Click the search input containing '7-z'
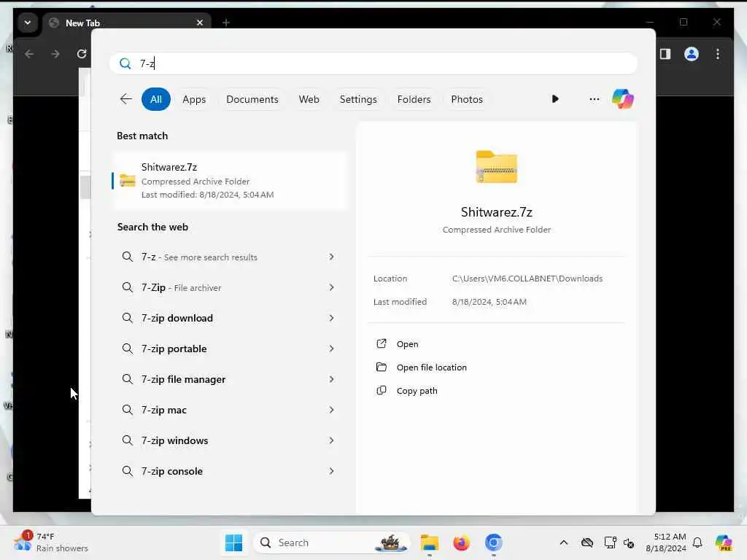 coord(373,63)
